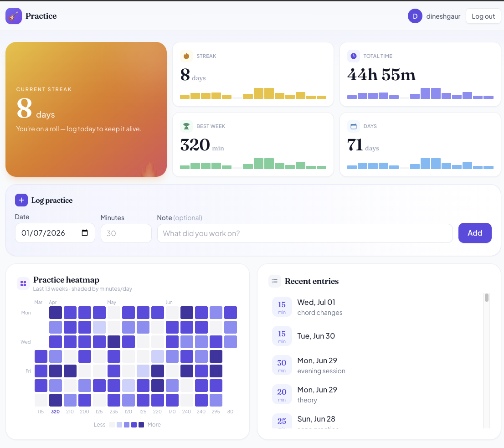Viewport: 504px width, 448px height.
Task: Select the Sun, Jun 28 entry
Action: click(x=376, y=421)
